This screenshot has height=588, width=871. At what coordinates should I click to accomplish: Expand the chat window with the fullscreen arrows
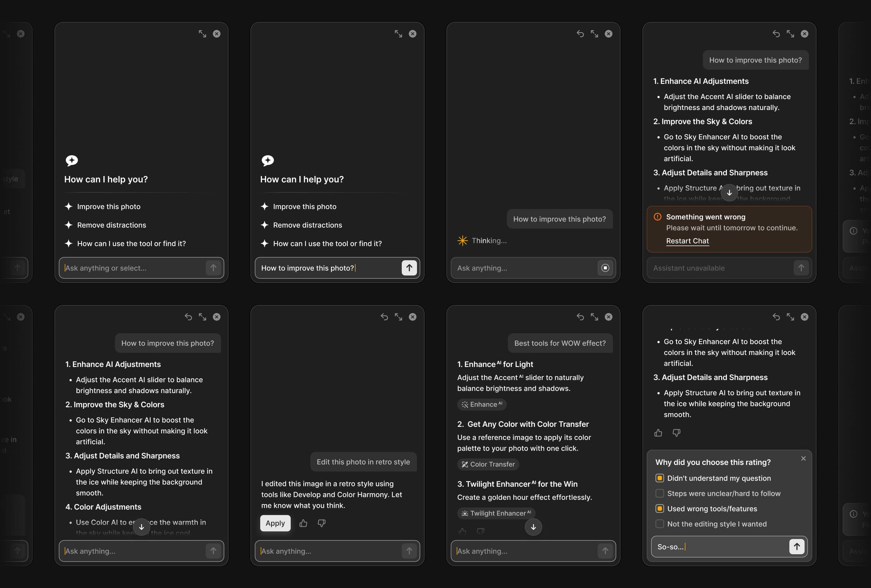(202, 34)
